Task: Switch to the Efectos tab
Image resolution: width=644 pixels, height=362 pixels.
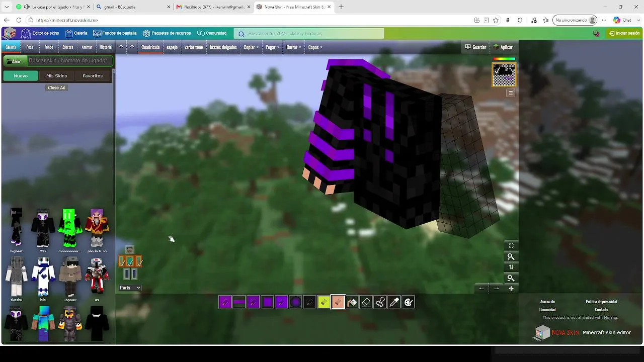Action: 68,47
